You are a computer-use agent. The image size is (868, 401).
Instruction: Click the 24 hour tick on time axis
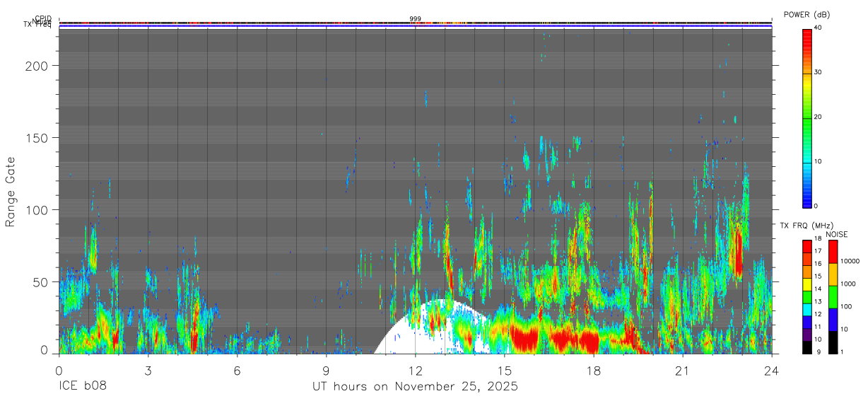pos(772,370)
